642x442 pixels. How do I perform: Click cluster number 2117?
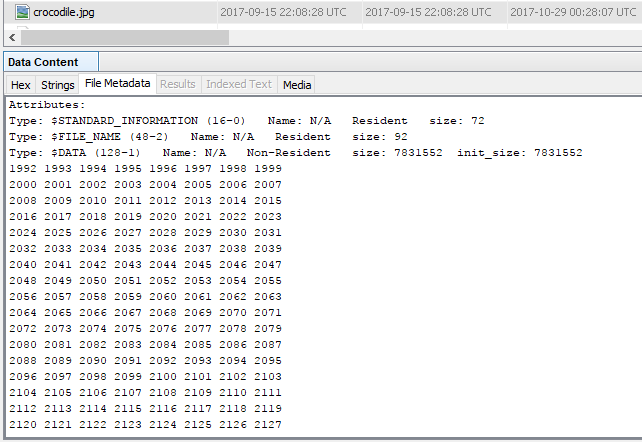198,408
